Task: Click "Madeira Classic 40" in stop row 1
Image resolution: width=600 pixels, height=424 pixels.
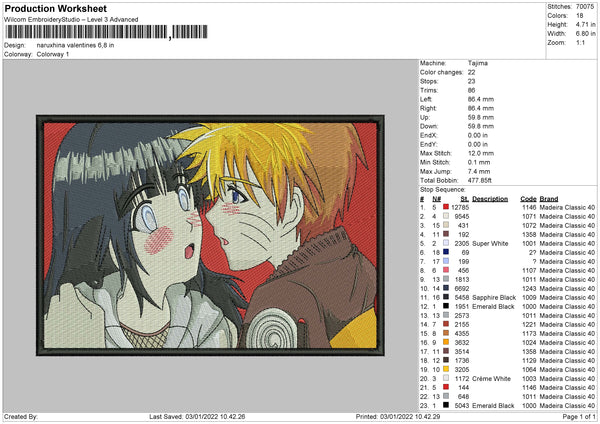Action: click(567, 207)
